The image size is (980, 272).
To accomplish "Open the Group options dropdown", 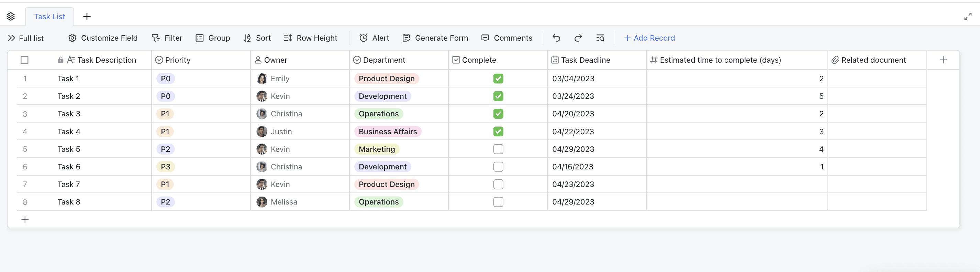I will click(213, 38).
